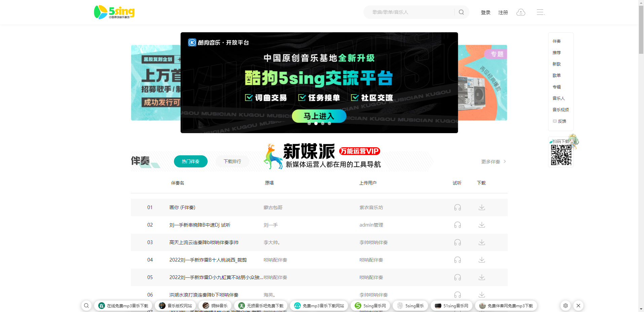Open the 5sing音乐 suggestion chip
Screen dimensions: 644x312
coord(410,306)
